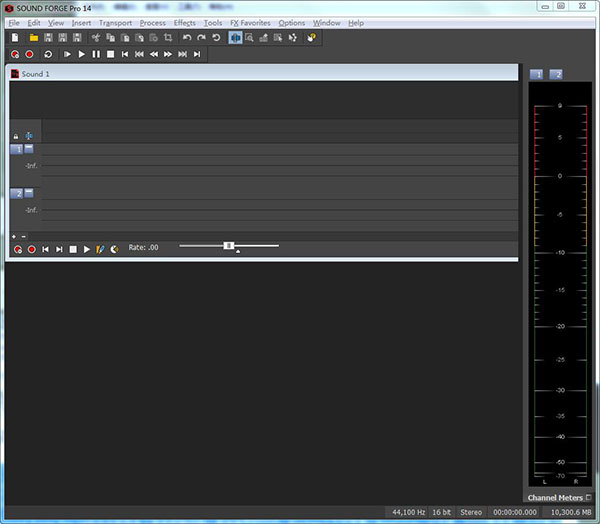Viewport: 600px width, 524px height.
Task: Toggle the lock icon in Sound 1 window
Action: 16,136
